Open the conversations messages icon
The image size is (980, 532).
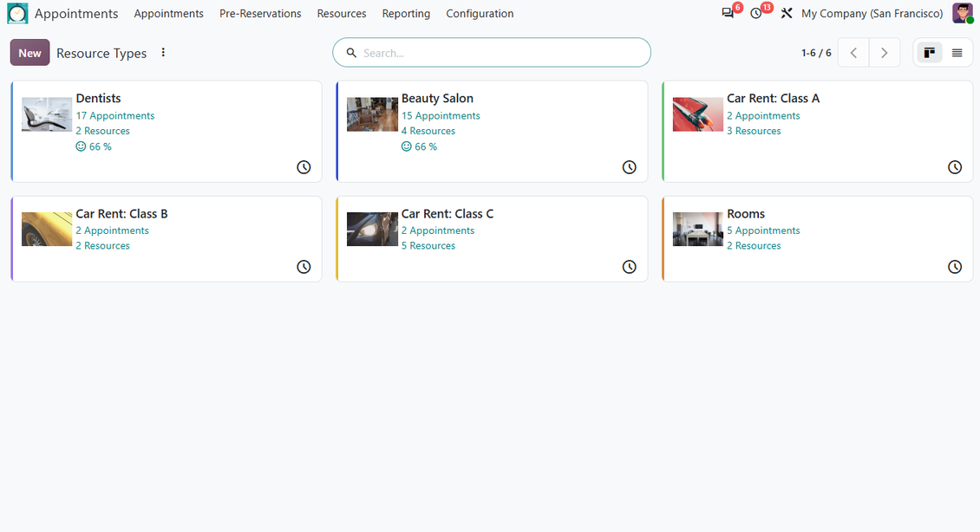pos(728,13)
